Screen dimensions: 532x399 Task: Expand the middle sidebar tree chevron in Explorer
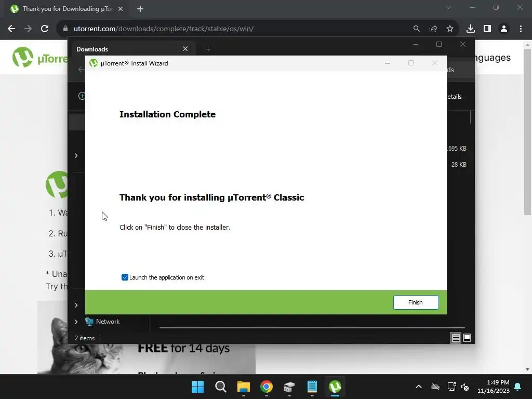pyautogui.click(x=76, y=155)
